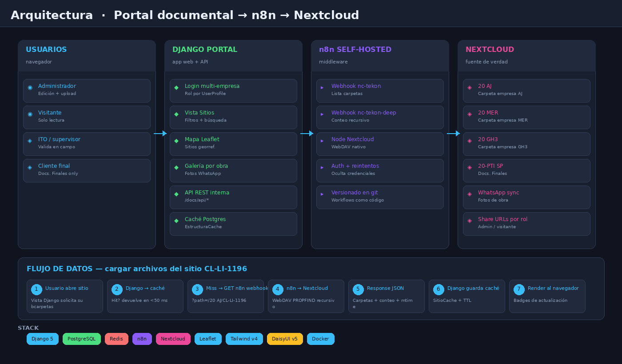Click the Solo lectura subtitle
Viewport: 622px width, 364px height.
click(51, 120)
